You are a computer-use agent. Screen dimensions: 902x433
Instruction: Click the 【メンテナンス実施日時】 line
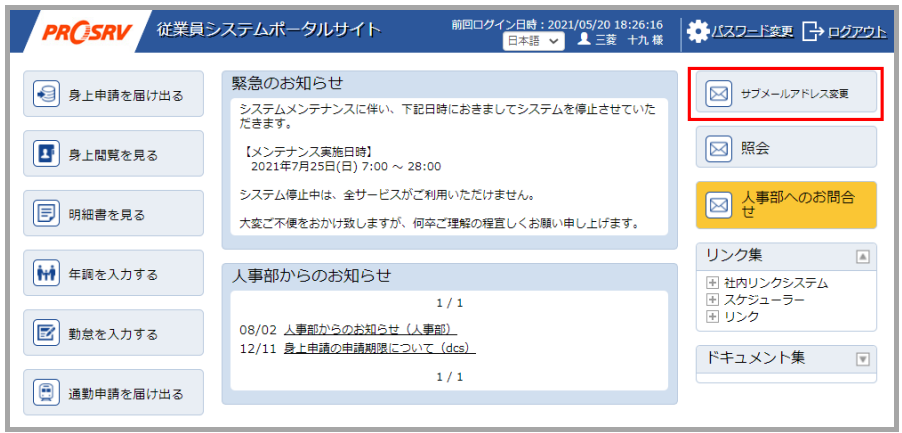click(x=307, y=152)
